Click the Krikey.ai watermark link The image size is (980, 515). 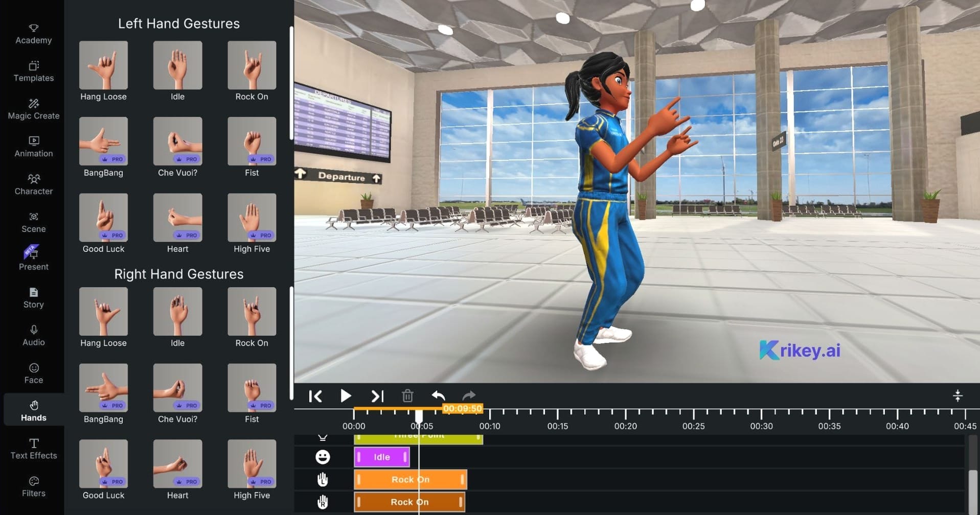[799, 350]
